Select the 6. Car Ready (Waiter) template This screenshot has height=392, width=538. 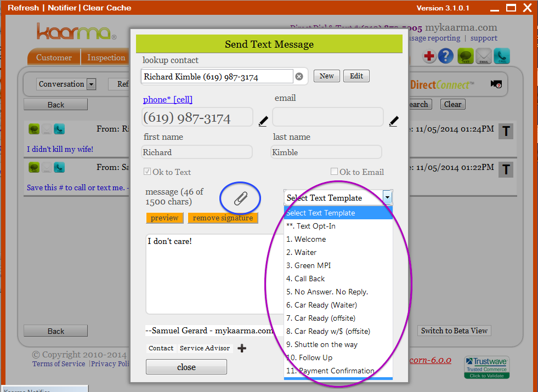(338, 305)
